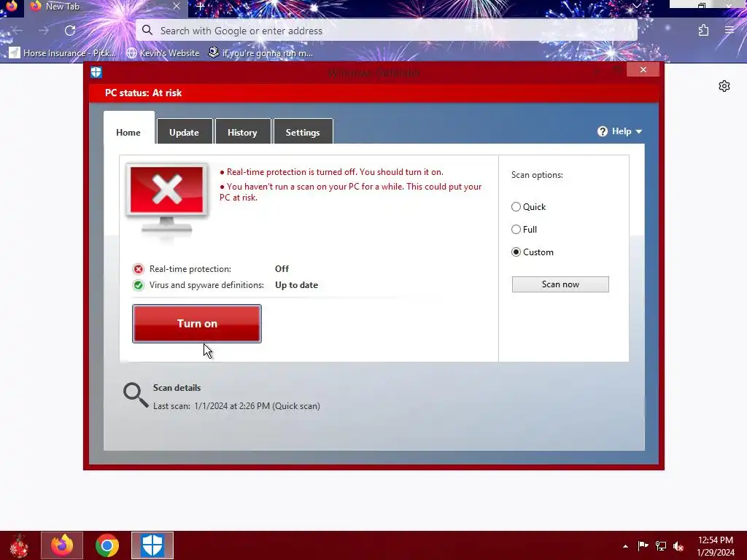Open Kevin's Website bookmark

[163, 52]
